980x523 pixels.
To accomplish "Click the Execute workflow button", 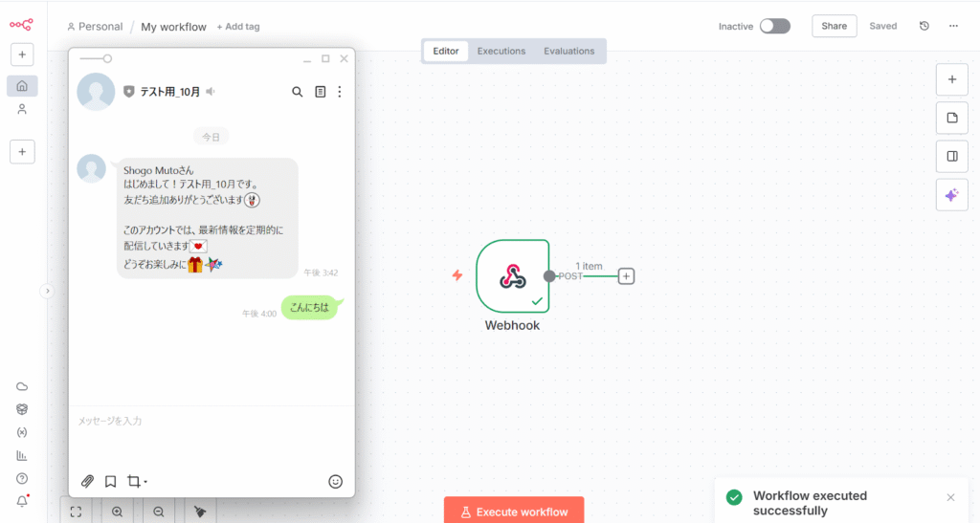I will click(514, 511).
